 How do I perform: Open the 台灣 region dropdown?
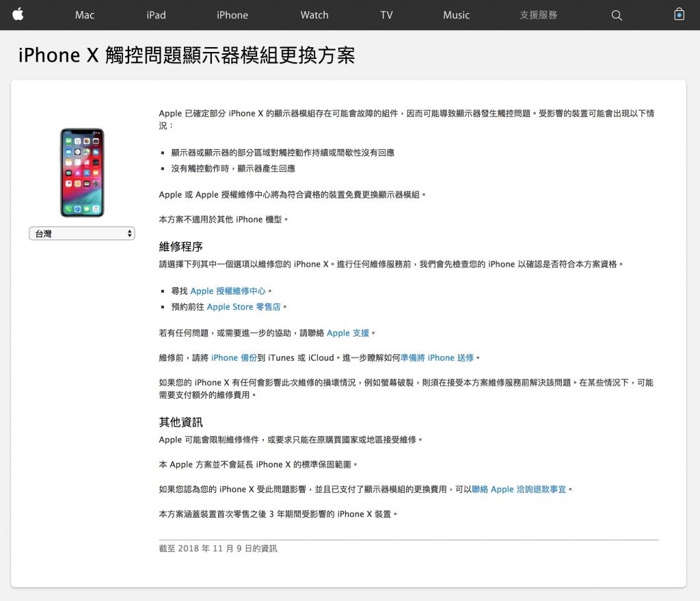[82, 234]
